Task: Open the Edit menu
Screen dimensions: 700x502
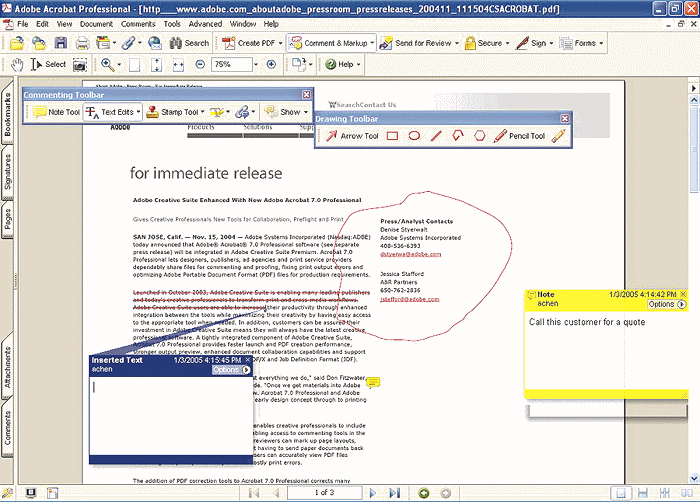Action: pos(42,24)
